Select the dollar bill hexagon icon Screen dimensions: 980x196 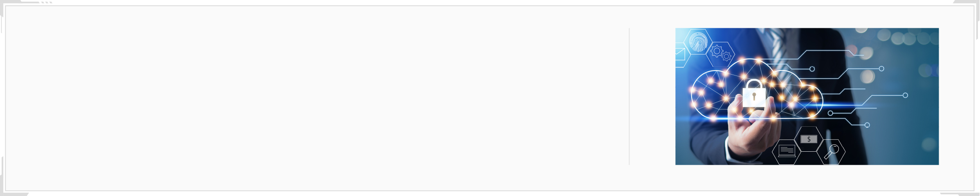[x=809, y=139]
